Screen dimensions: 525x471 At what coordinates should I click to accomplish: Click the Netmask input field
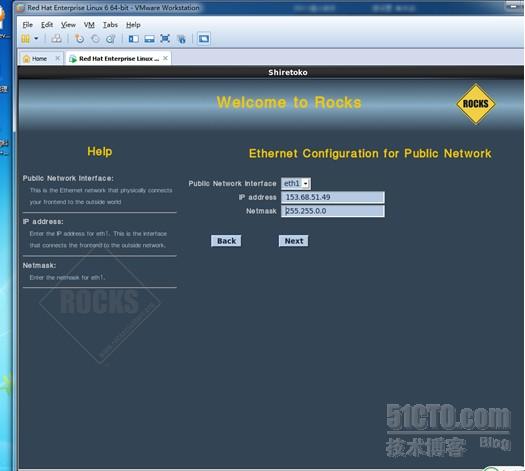(333, 211)
